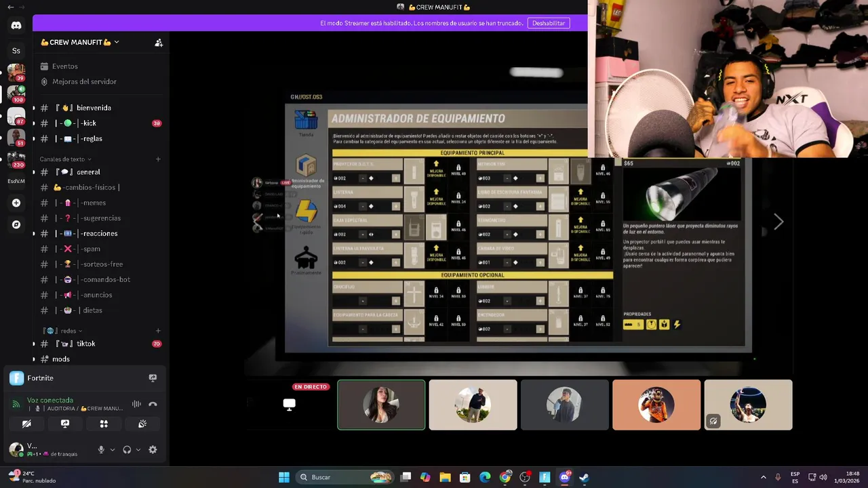Open the Ss server
The width and height of the screenshot is (868, 488).
coord(16,50)
